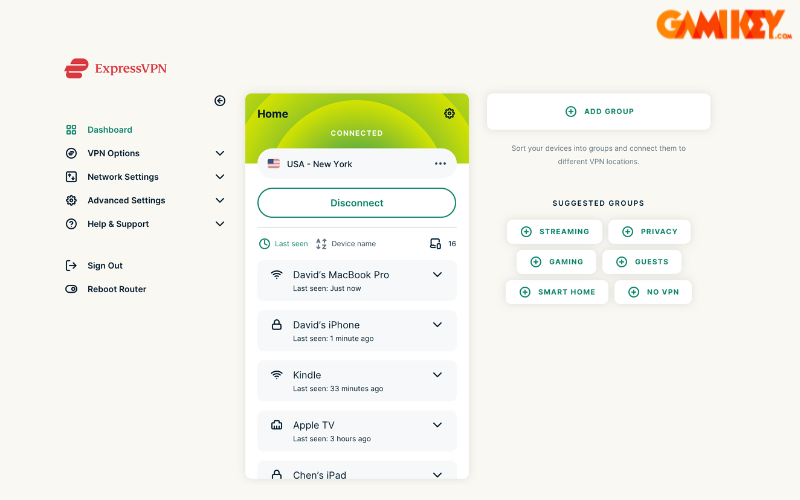
Task: Click David's iPhone lock icon
Action: [277, 324]
